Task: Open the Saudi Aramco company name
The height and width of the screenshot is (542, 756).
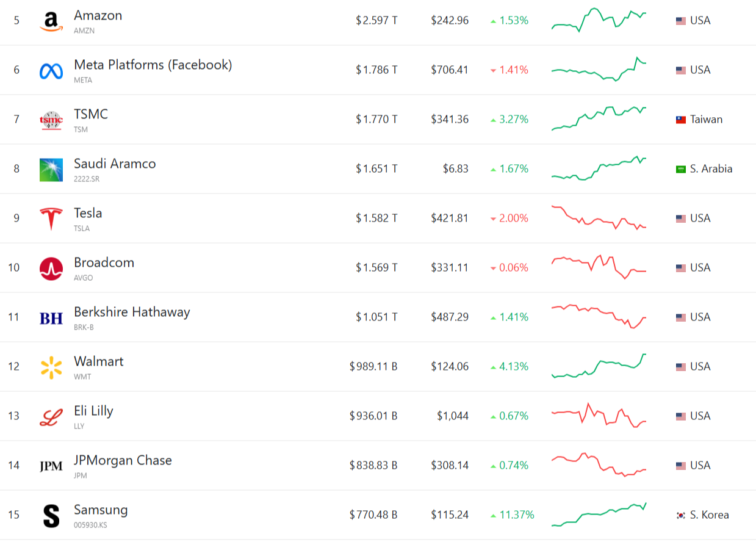Action: pos(115,164)
